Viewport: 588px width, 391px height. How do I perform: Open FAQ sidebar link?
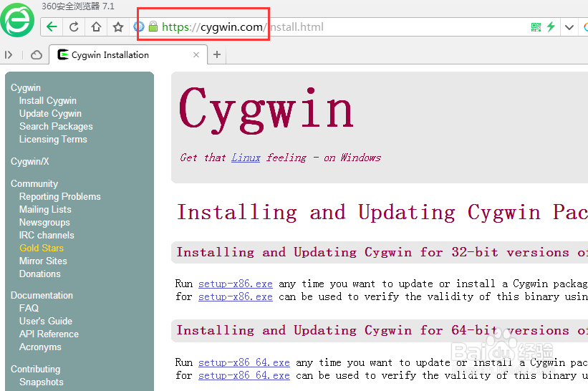pyautogui.click(x=29, y=308)
